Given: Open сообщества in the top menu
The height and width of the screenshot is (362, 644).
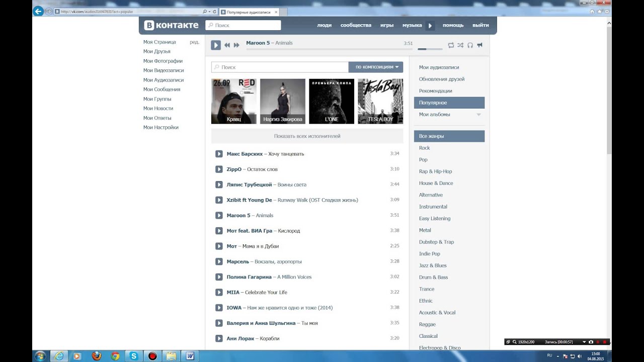Looking at the screenshot, I should 356,25.
